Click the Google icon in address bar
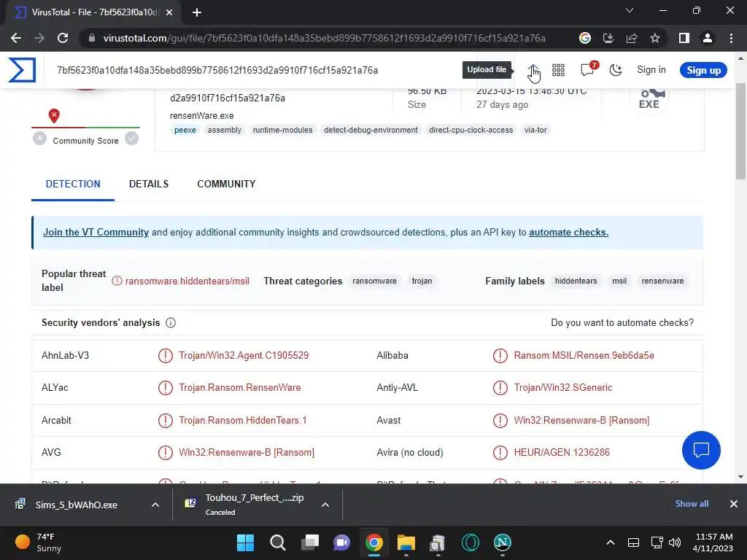This screenshot has width=747, height=560. (585, 38)
